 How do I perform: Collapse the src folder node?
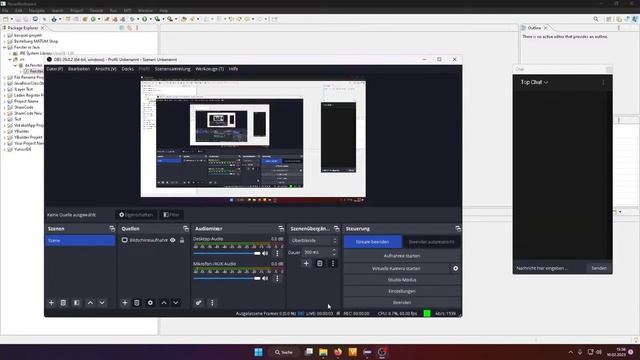click(10, 60)
